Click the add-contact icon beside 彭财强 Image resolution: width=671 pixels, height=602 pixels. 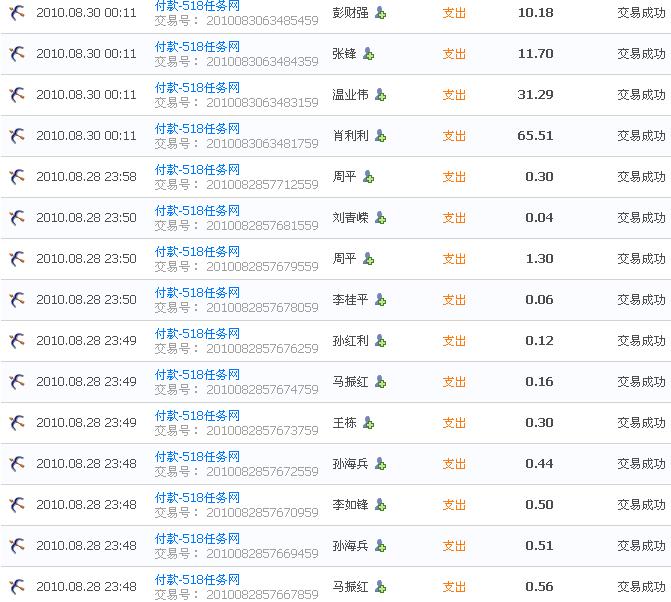coord(381,13)
